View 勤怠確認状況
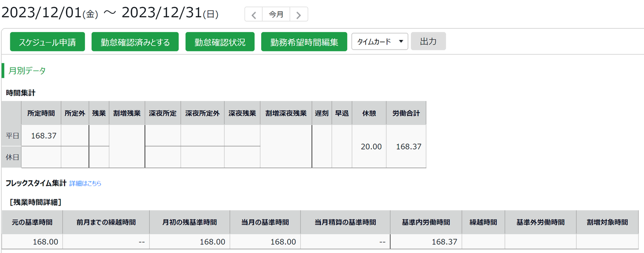The height and width of the screenshot is (253, 644). click(x=220, y=42)
